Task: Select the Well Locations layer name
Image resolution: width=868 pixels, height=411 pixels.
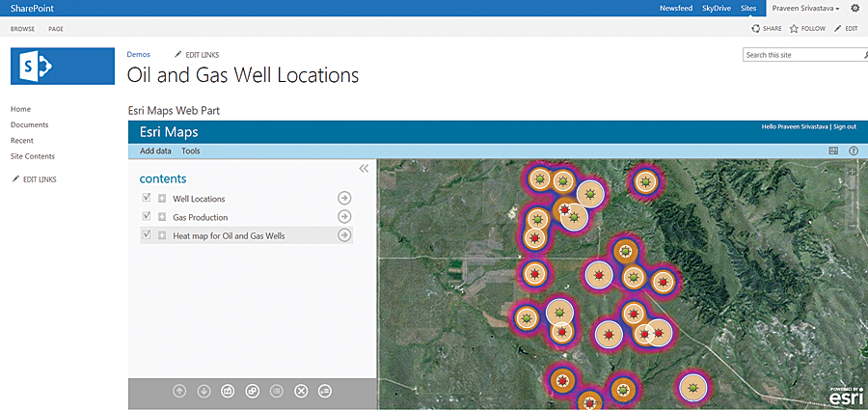Action: click(199, 199)
